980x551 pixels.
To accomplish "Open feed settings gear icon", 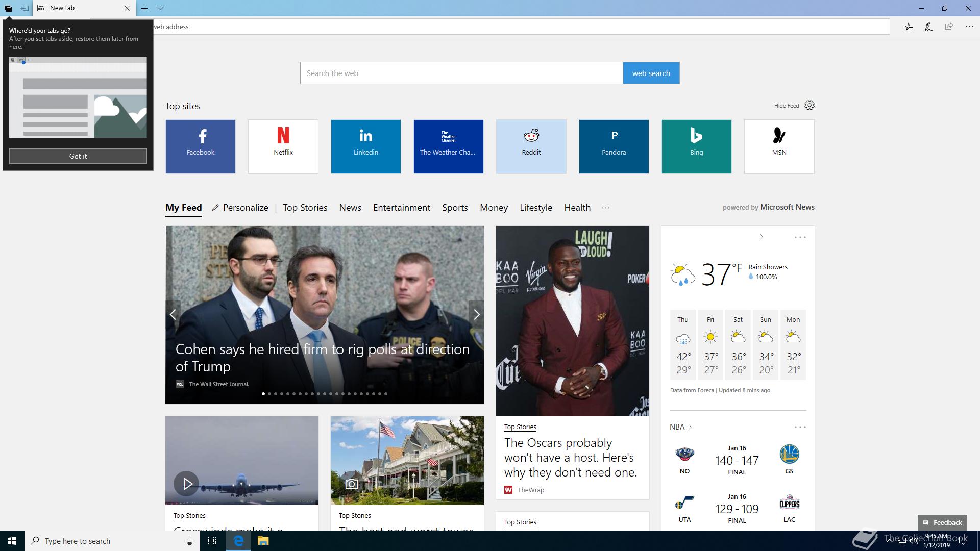I will [810, 105].
